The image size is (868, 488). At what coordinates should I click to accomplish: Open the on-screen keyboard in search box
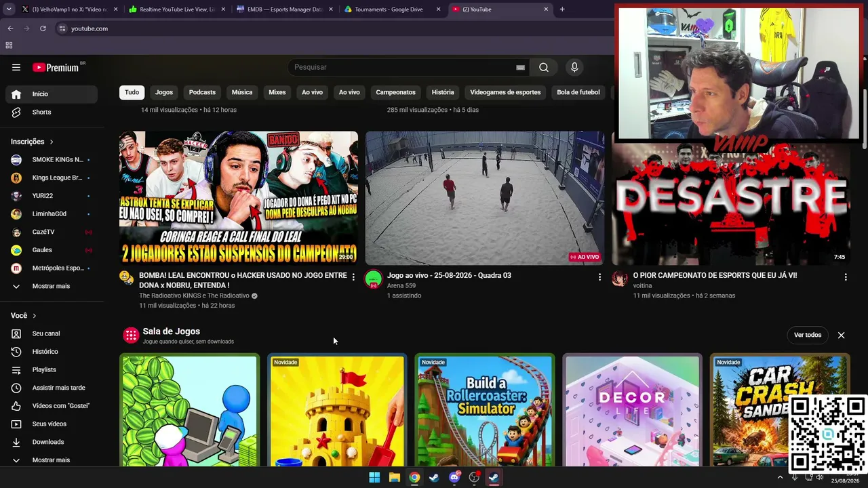[x=520, y=67]
